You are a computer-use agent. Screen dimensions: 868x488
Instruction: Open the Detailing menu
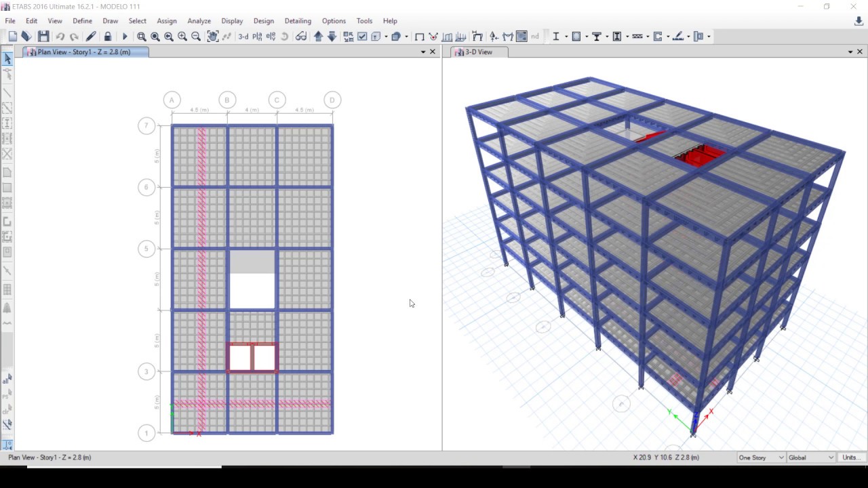click(x=298, y=21)
